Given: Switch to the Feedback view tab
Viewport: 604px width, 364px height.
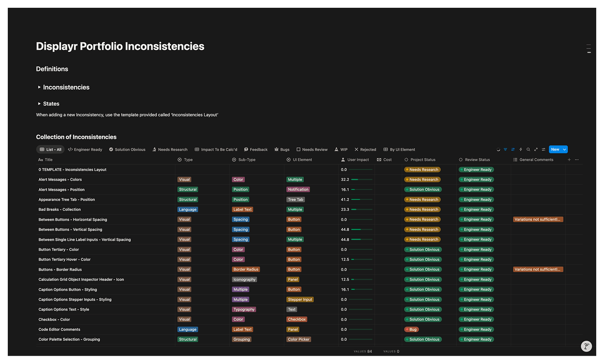Looking at the screenshot, I should (256, 149).
